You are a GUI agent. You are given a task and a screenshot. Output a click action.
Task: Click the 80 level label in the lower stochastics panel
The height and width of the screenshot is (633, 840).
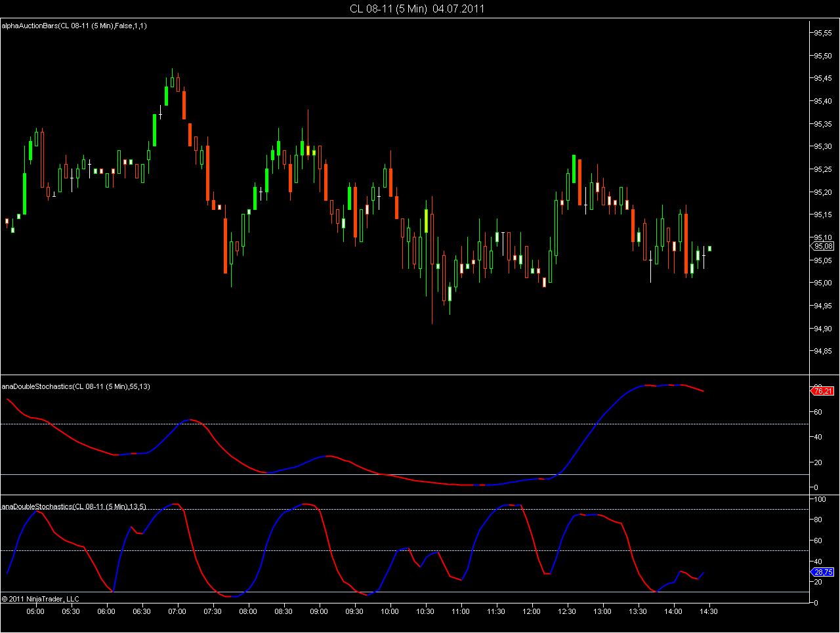pos(818,520)
